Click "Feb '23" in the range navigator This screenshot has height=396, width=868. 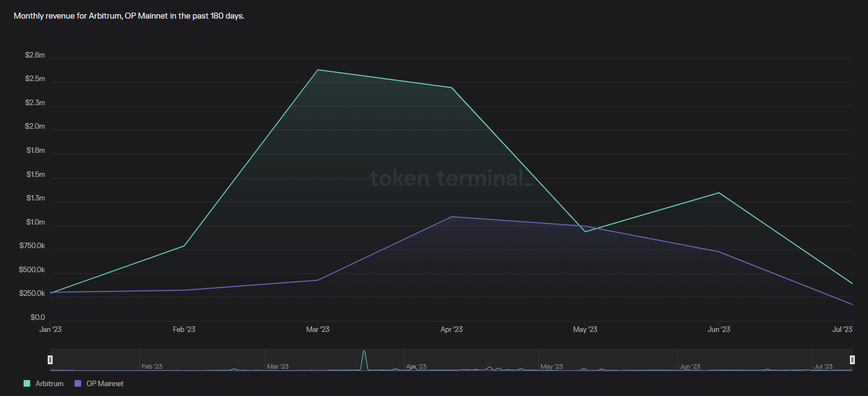tap(152, 366)
